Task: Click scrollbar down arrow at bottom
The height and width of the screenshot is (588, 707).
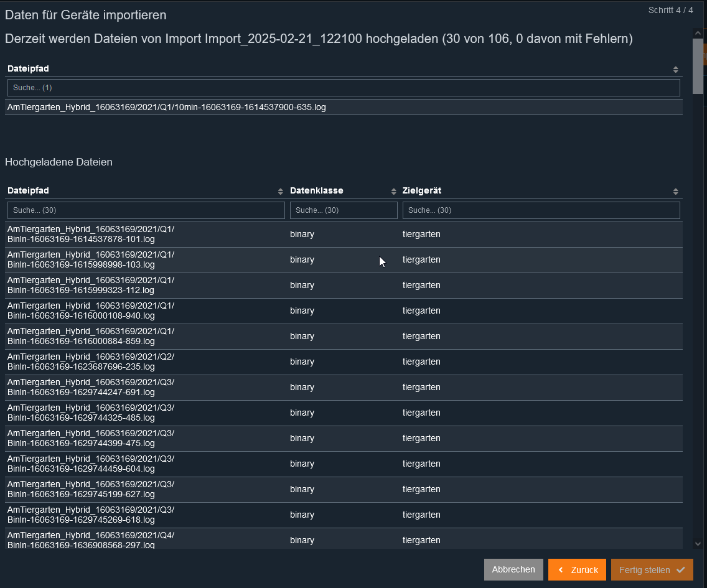Action: pyautogui.click(x=698, y=543)
